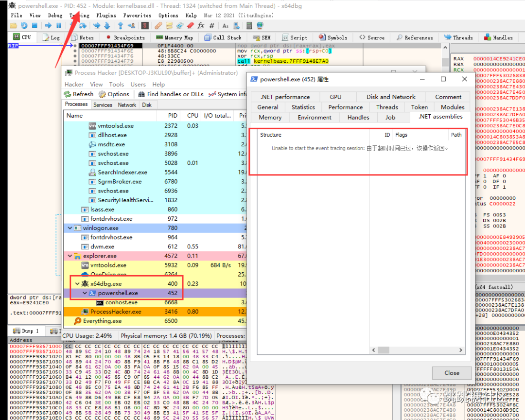The image size is (525, 420).
Task: Select the Everything.exe process row
Action: tap(155, 321)
